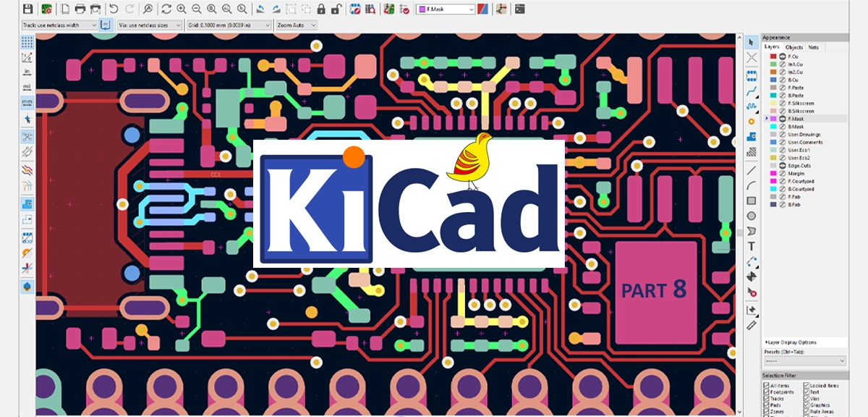Switch to the Objects tab in Appearance
868x417 pixels.
tap(794, 46)
